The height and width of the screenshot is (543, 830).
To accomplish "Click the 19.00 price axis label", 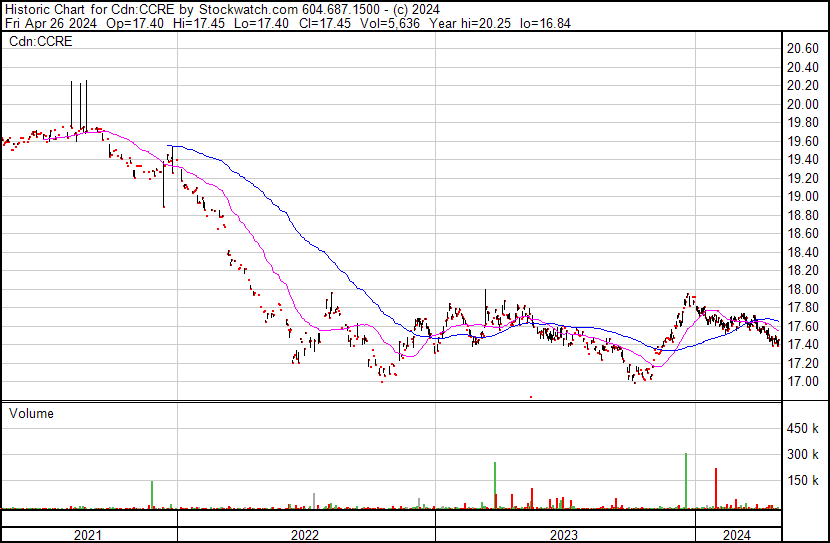I will point(803,197).
